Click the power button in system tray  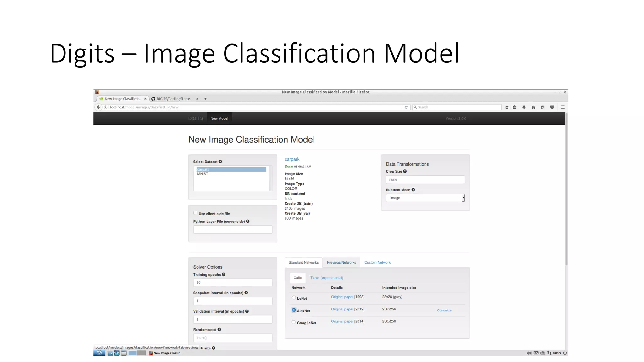pyautogui.click(x=565, y=353)
